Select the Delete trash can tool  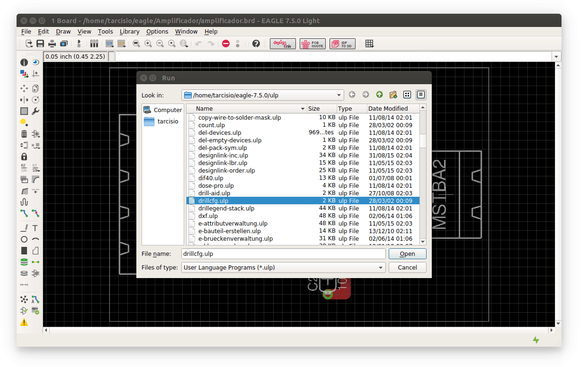tap(24, 134)
